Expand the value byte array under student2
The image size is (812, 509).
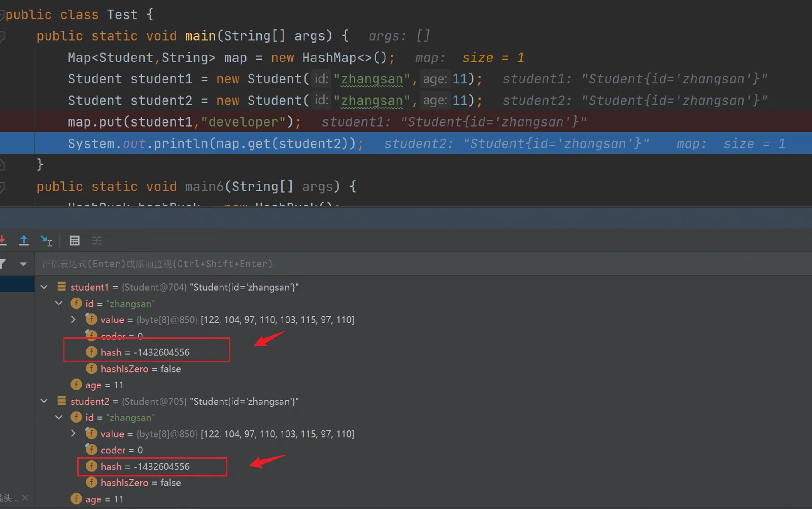pyautogui.click(x=73, y=433)
